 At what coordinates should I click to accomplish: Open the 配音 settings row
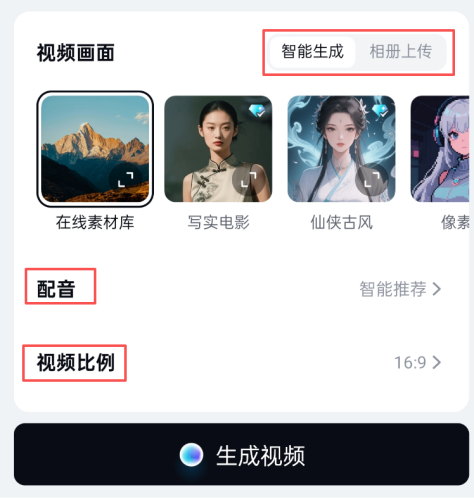[x=239, y=289]
